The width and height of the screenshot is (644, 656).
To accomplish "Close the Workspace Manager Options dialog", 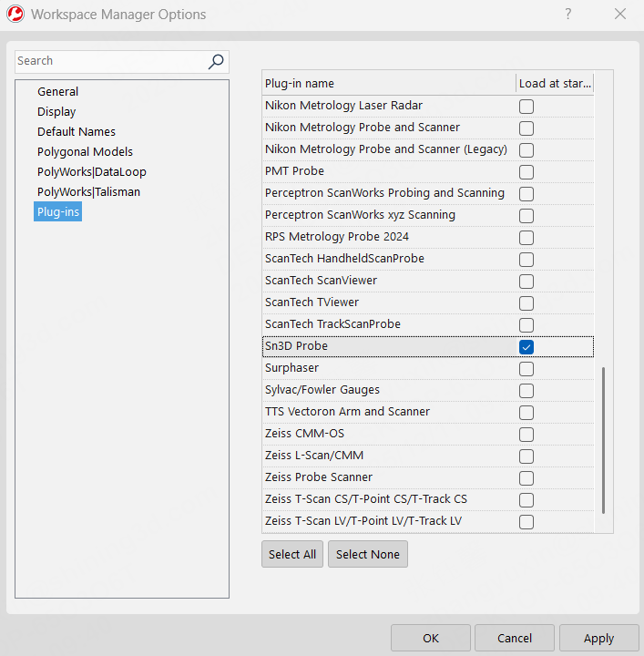I will point(620,14).
